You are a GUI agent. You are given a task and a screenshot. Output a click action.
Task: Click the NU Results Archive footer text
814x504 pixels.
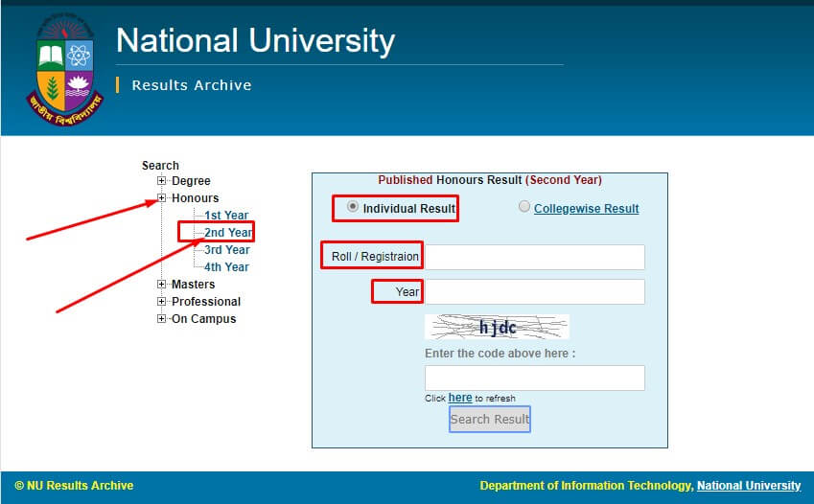pos(74,485)
